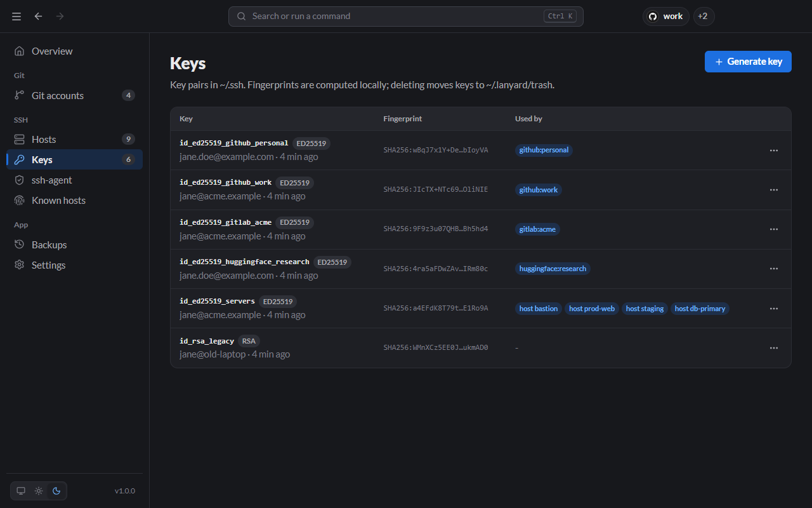Select the ssh-agent sidebar item
Viewport: 812px width, 508px height.
(x=75, y=180)
